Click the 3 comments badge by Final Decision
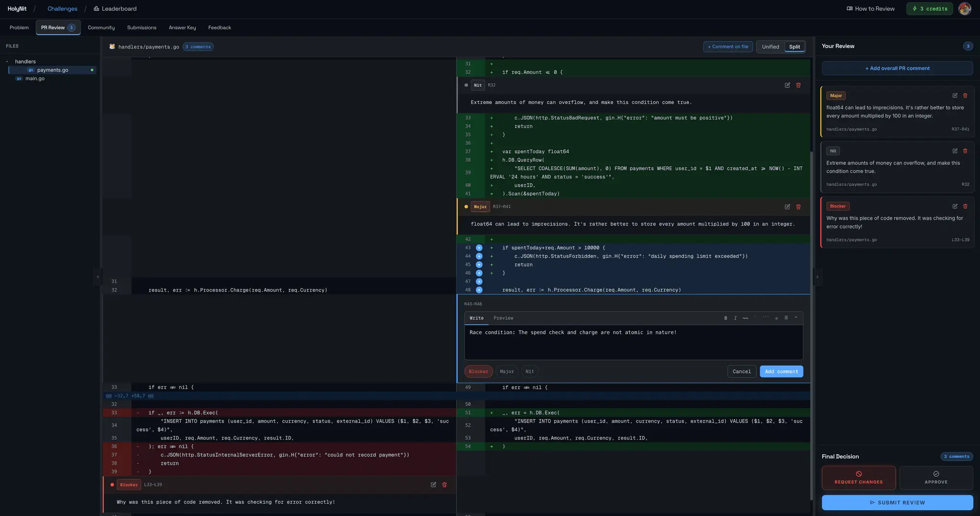980x516 pixels. click(x=957, y=457)
